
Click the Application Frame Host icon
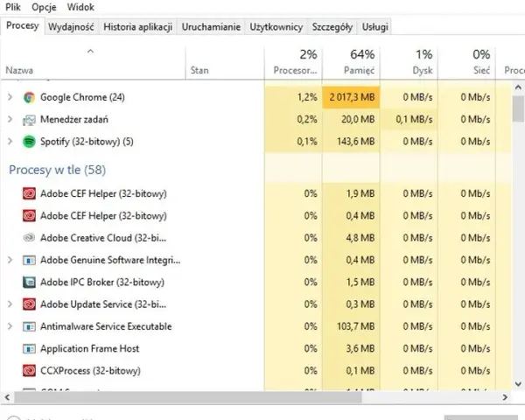(29, 348)
